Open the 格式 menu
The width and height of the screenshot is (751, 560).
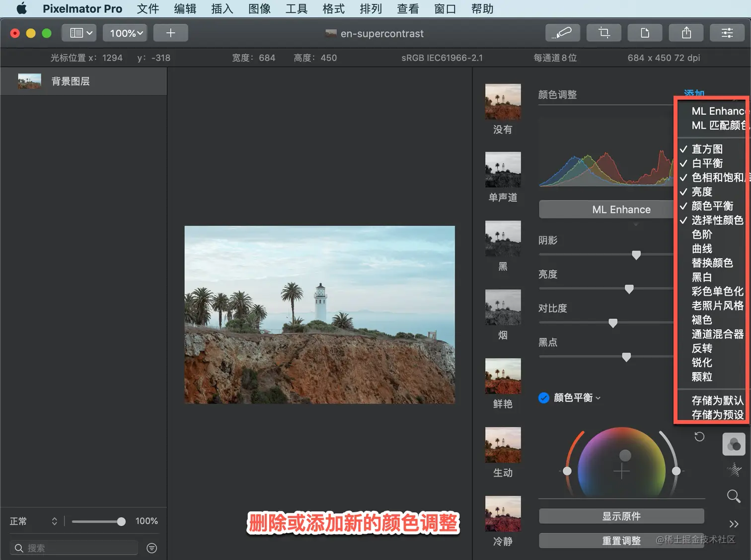click(334, 8)
